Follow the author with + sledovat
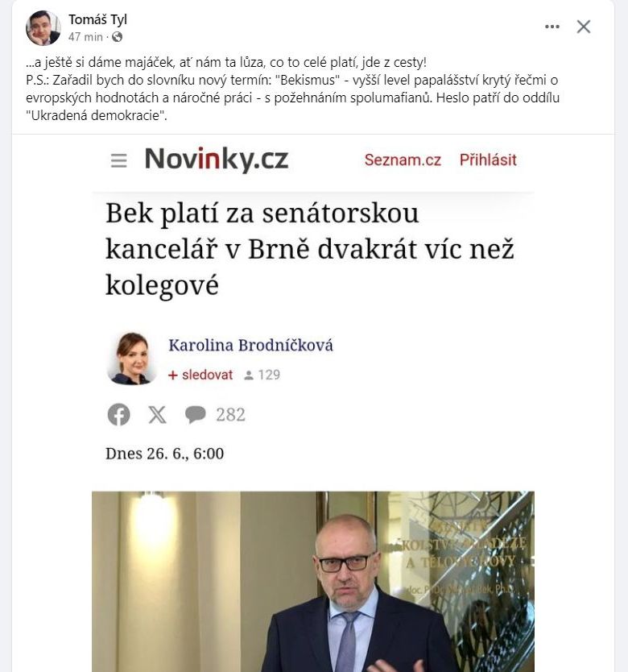The height and width of the screenshot is (672, 628). pos(200,375)
